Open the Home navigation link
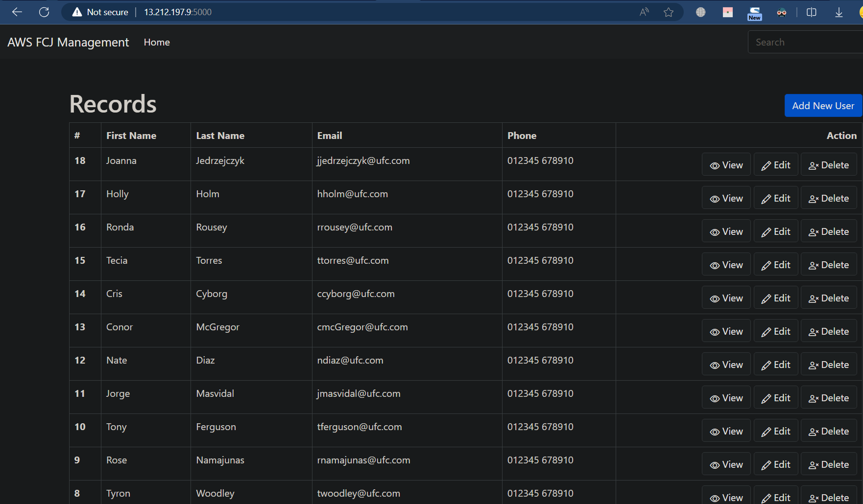The height and width of the screenshot is (504, 863). 157,42
